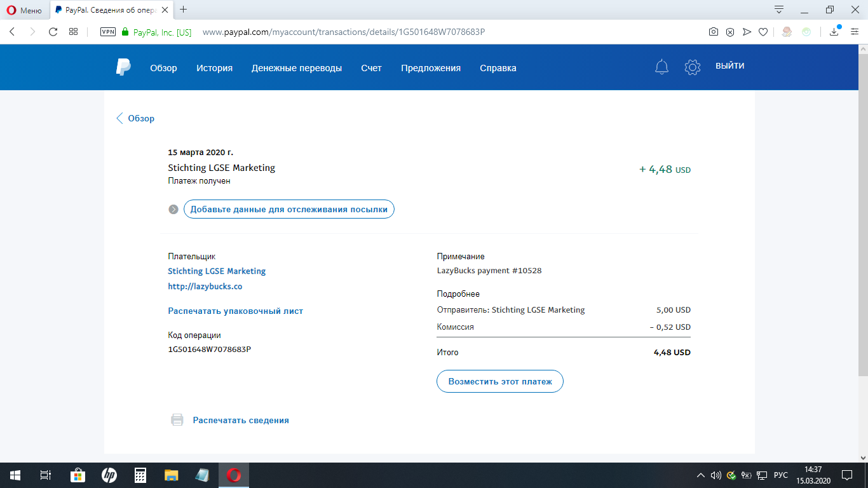The image size is (868, 488).
Task: Open the notifications bell icon
Action: pyautogui.click(x=661, y=67)
